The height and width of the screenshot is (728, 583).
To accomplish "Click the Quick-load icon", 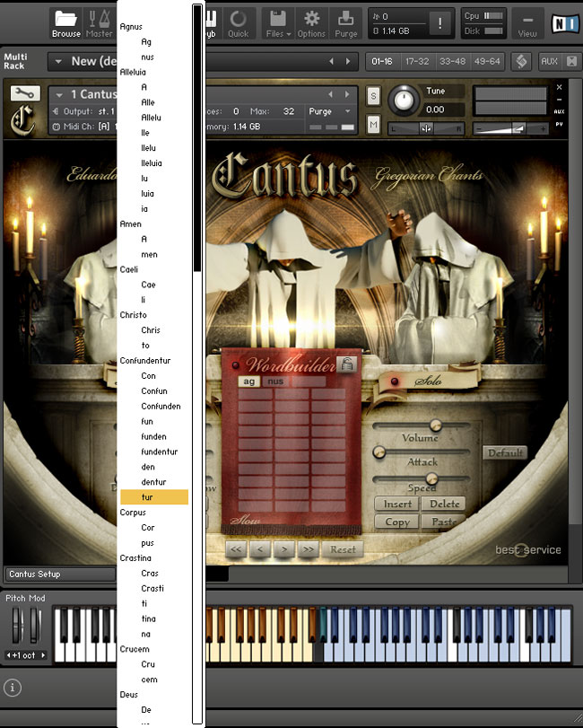I will tap(239, 22).
